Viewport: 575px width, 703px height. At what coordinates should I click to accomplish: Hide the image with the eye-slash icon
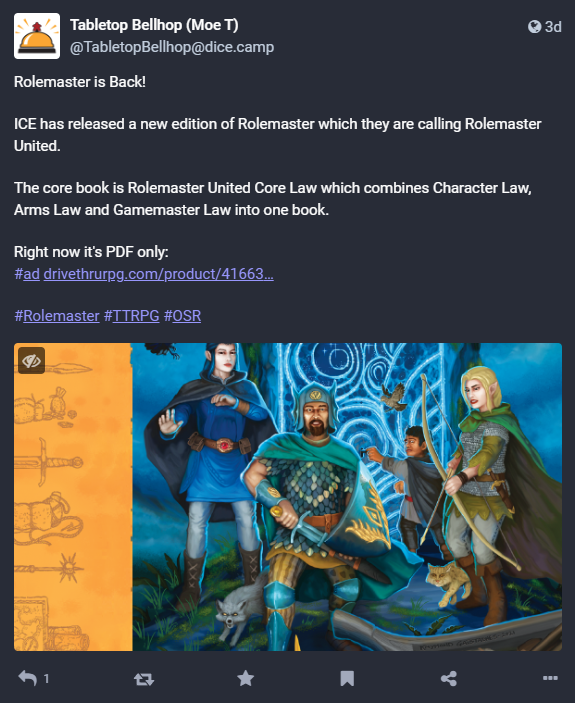(31, 360)
